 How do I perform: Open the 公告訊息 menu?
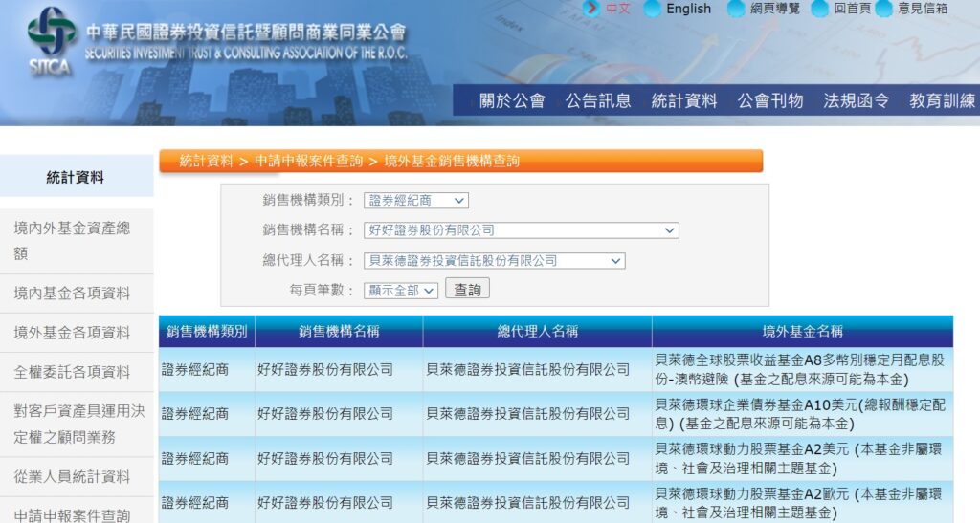coord(598,100)
